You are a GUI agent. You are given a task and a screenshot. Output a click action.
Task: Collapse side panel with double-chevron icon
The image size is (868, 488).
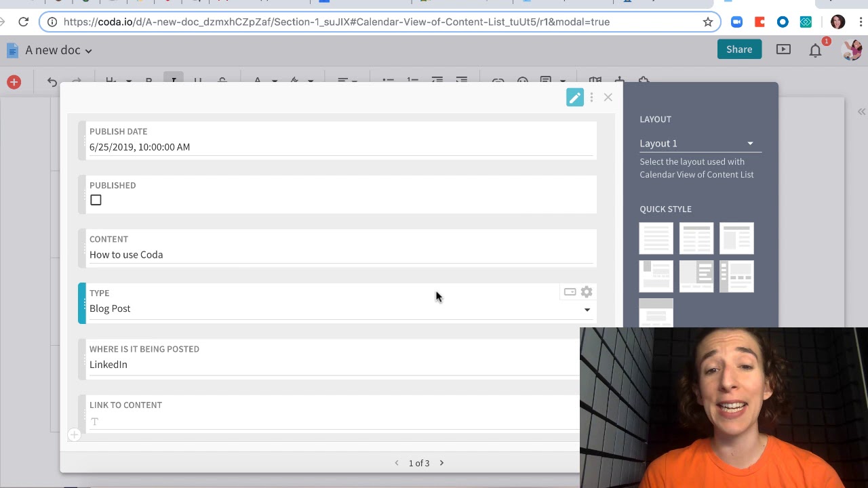pos(861,112)
